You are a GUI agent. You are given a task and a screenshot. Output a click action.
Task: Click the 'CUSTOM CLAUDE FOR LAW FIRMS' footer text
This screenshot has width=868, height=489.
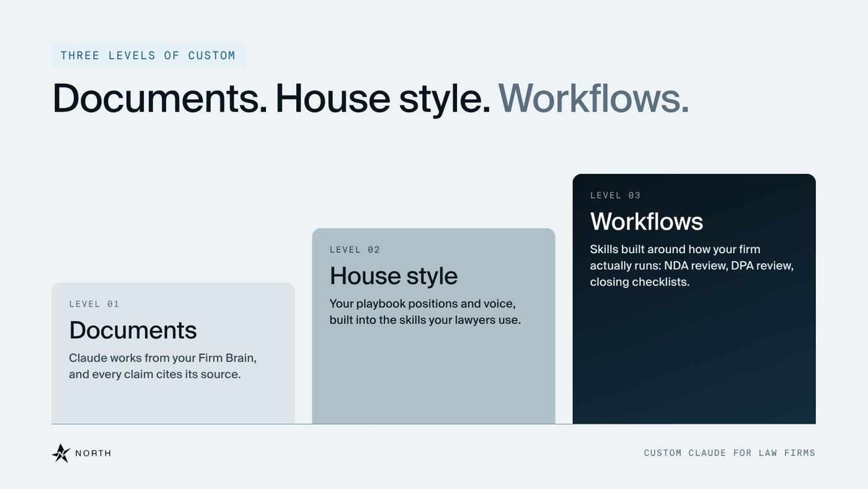[x=730, y=453]
